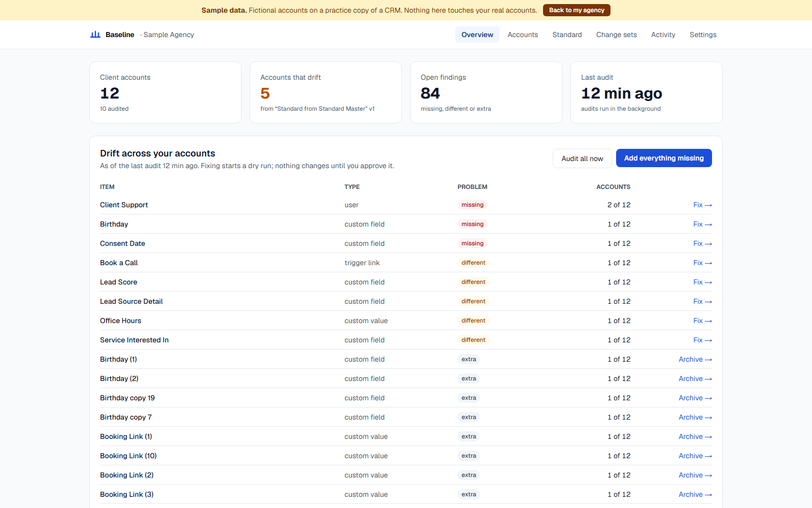
Task: Click the Client accounts 12 card
Action: pos(165,92)
